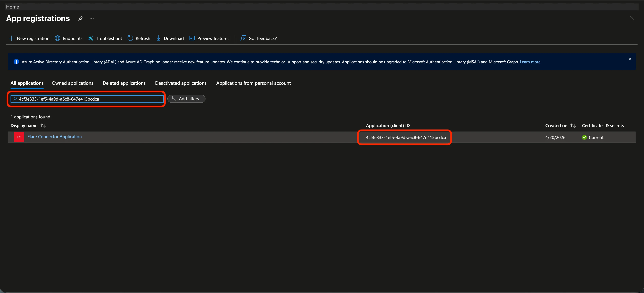Refresh the app registrations list

point(139,38)
